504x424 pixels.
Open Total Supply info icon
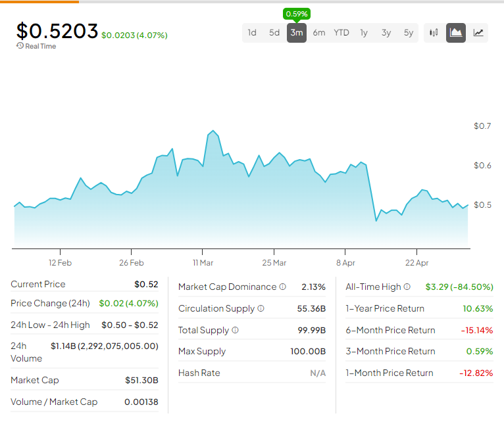pos(236,330)
